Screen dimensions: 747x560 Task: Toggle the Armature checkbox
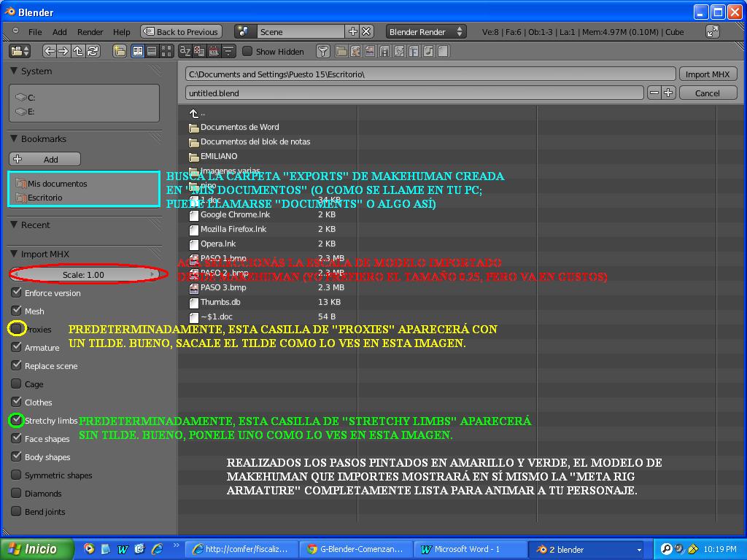point(16,346)
